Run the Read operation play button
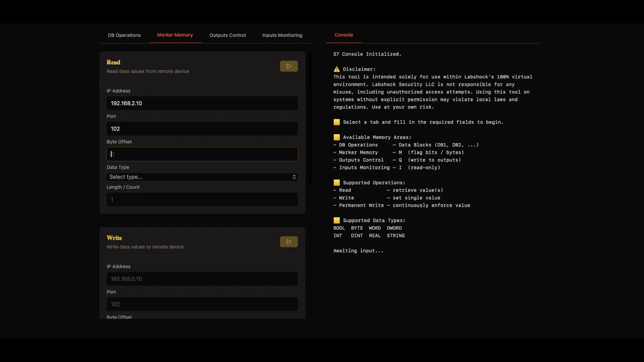Viewport: 644px width, 362px height. pyautogui.click(x=289, y=66)
